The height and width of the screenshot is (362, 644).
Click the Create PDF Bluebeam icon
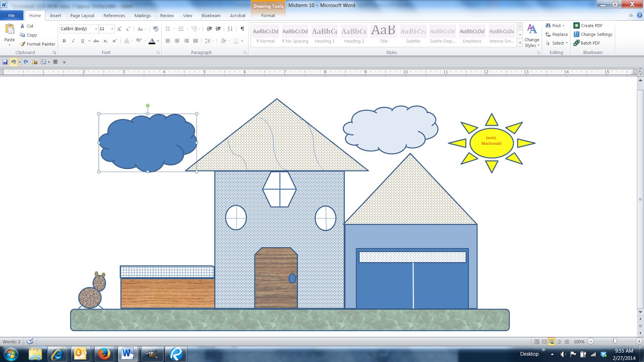pyautogui.click(x=576, y=25)
